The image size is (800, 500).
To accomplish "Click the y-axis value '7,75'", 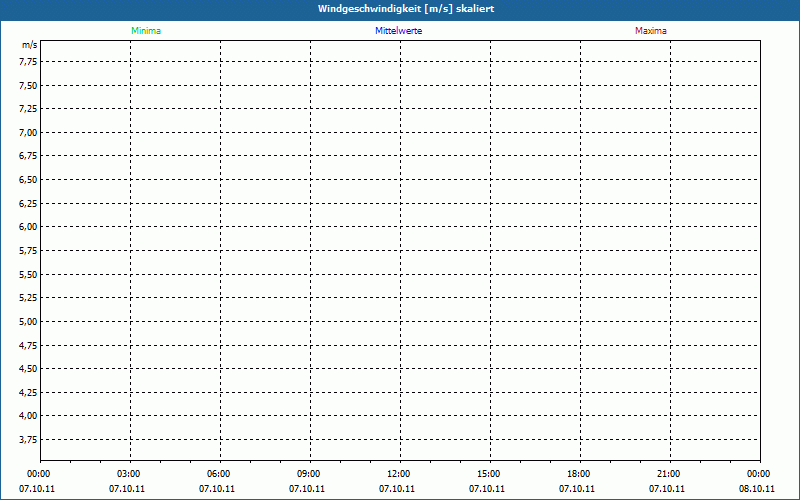I will coord(28,62).
